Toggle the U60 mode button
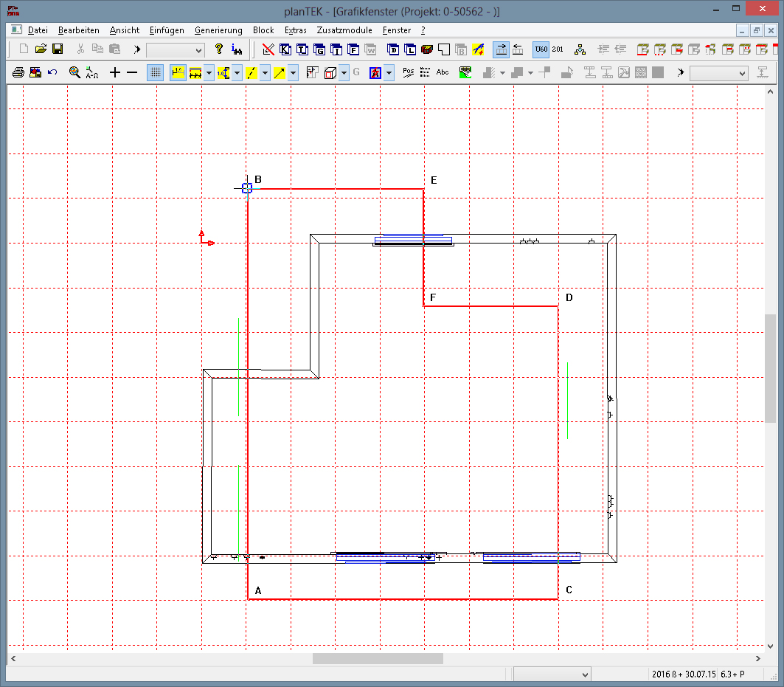Viewport: 784px width, 687px height. pyautogui.click(x=541, y=49)
